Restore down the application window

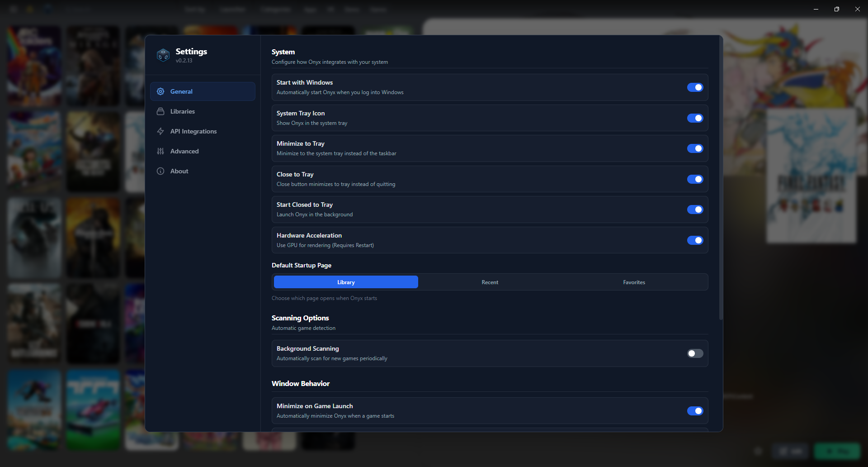pos(836,9)
